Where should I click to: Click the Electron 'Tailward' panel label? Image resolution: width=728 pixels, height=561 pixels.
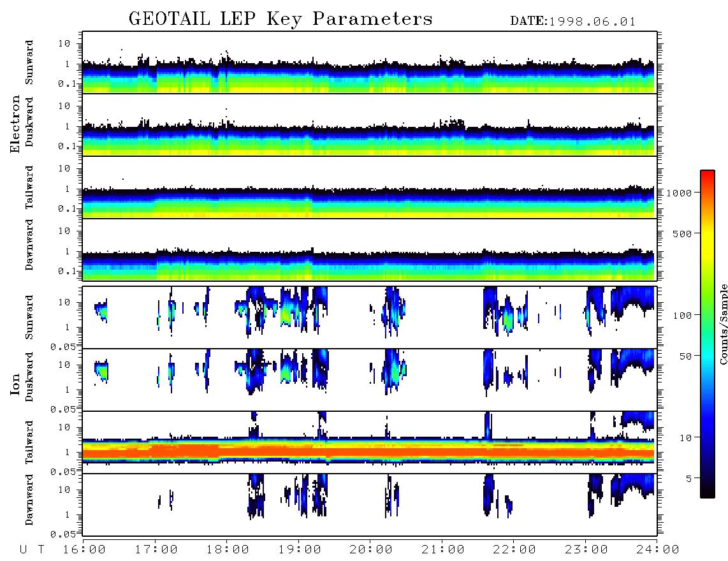point(29,187)
